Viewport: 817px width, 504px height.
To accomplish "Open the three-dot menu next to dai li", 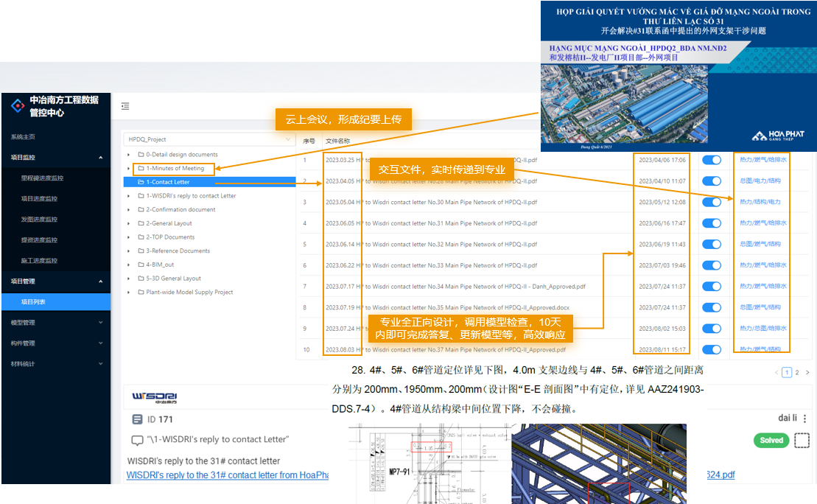I will pyautogui.click(x=805, y=419).
